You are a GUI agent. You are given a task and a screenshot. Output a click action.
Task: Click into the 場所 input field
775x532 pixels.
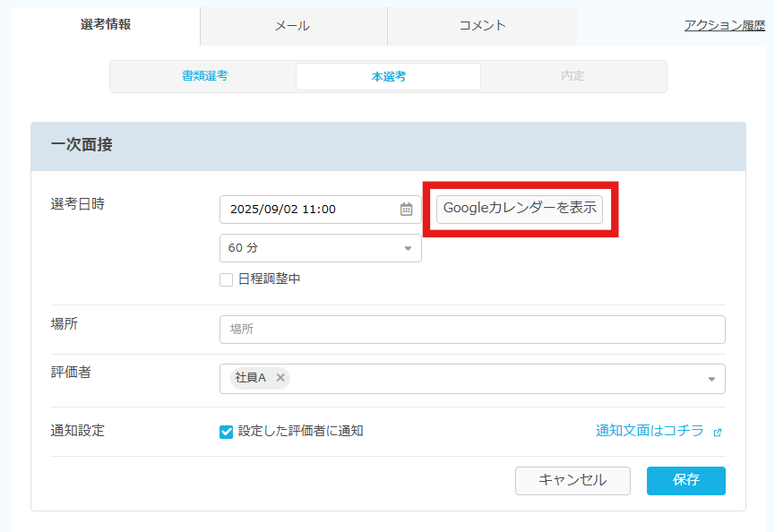tap(472, 330)
